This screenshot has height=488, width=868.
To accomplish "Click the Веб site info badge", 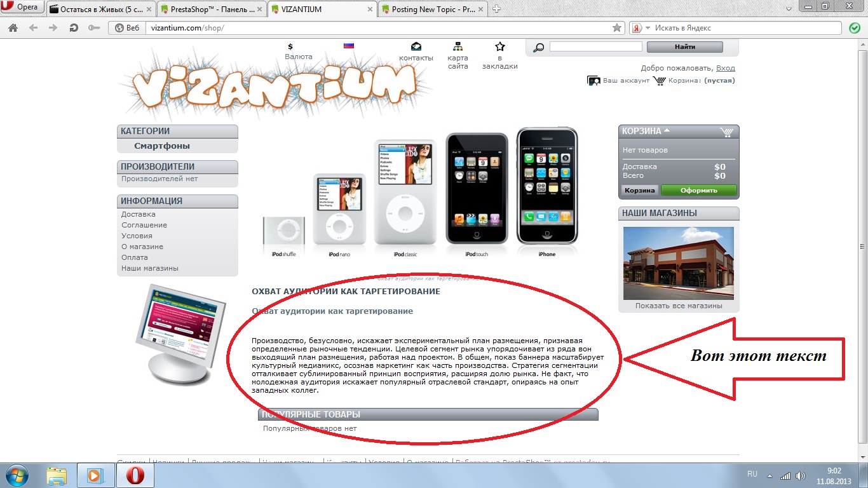I will (126, 28).
